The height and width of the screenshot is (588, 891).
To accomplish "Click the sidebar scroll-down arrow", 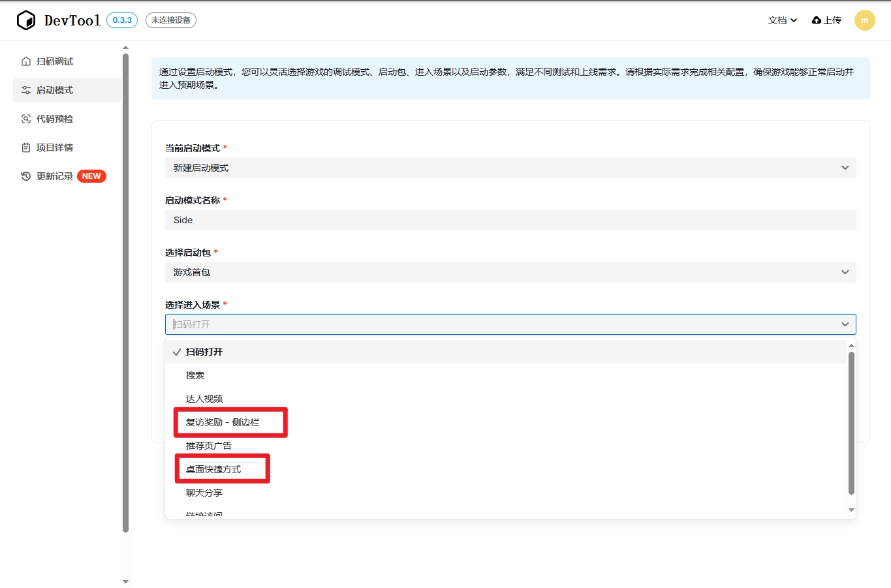I will coord(126,581).
